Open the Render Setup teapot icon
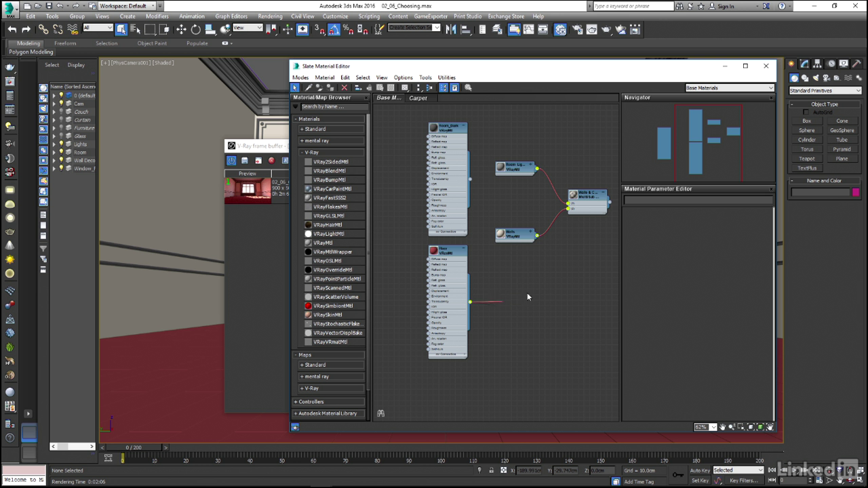The height and width of the screenshot is (488, 868). [577, 29]
